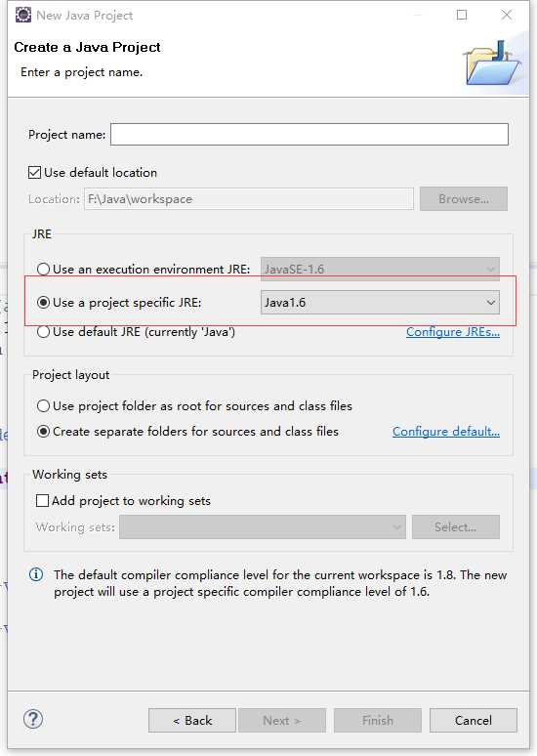The image size is (537, 756).
Task: Maximize the New Java Project dialog
Action: (462, 15)
